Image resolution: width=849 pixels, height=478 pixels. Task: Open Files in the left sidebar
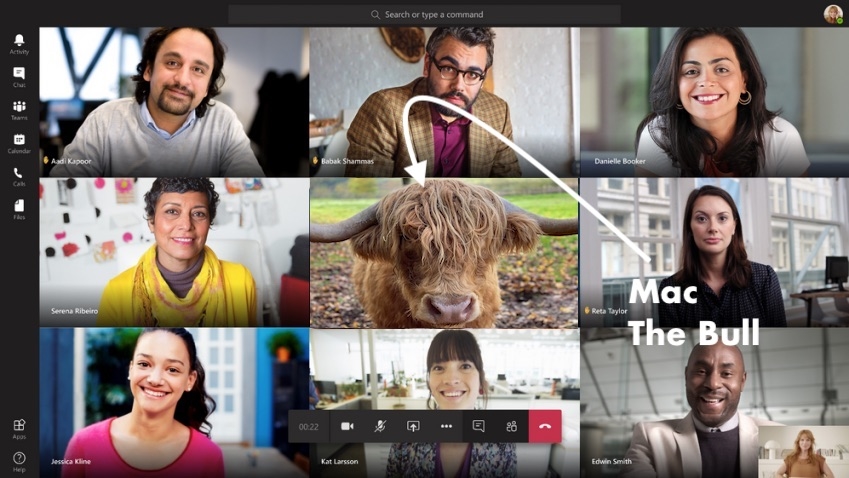pyautogui.click(x=19, y=209)
